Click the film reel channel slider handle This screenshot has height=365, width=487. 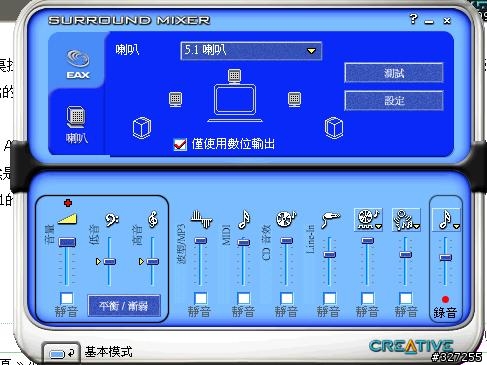click(x=367, y=241)
